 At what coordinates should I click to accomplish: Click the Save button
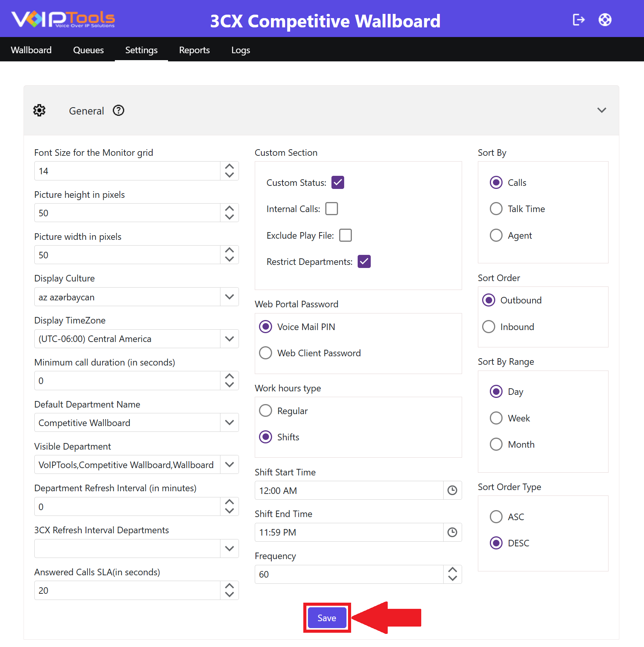click(x=327, y=618)
